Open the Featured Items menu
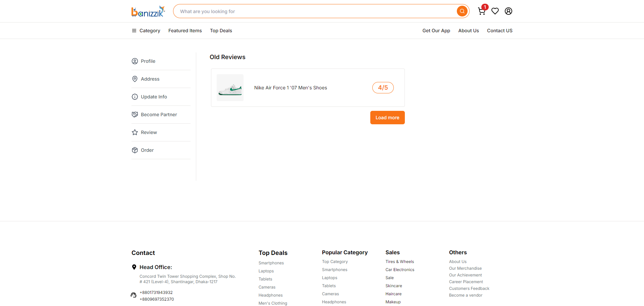644x306 pixels. pos(185,31)
